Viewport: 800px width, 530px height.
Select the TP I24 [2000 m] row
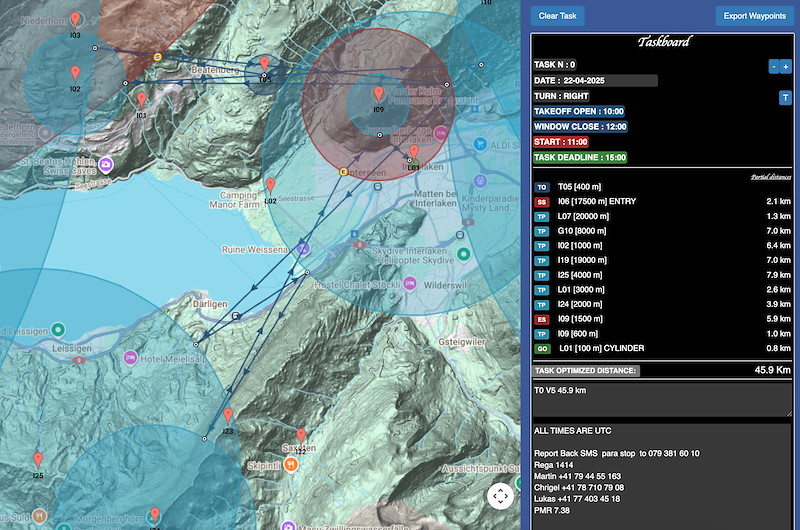[662, 305]
